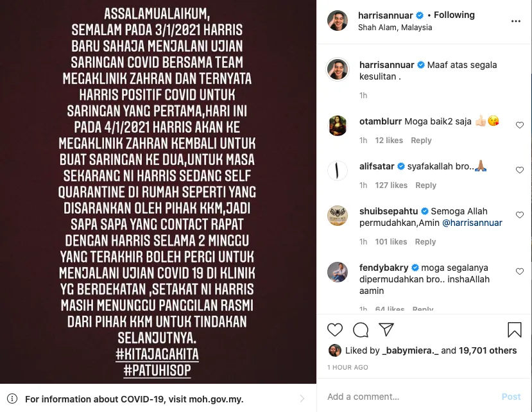Like otamblurr's comment with its heart
Viewport: 532px width, 412px height.
(520, 125)
